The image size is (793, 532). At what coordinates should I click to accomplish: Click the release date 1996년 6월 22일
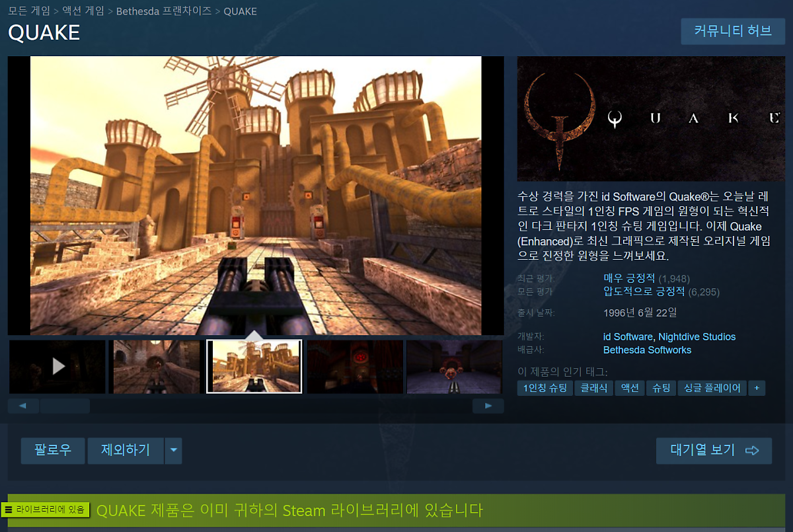click(640, 313)
